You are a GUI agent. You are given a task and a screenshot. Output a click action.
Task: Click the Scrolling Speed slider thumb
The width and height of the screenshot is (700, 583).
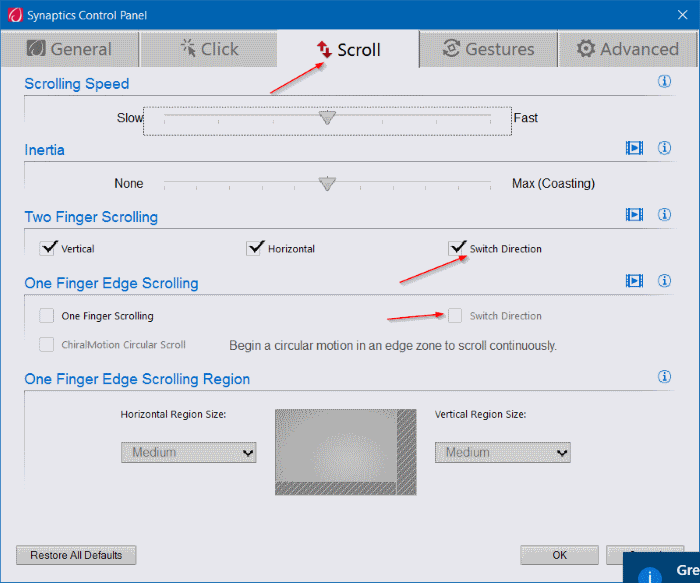[327, 118]
